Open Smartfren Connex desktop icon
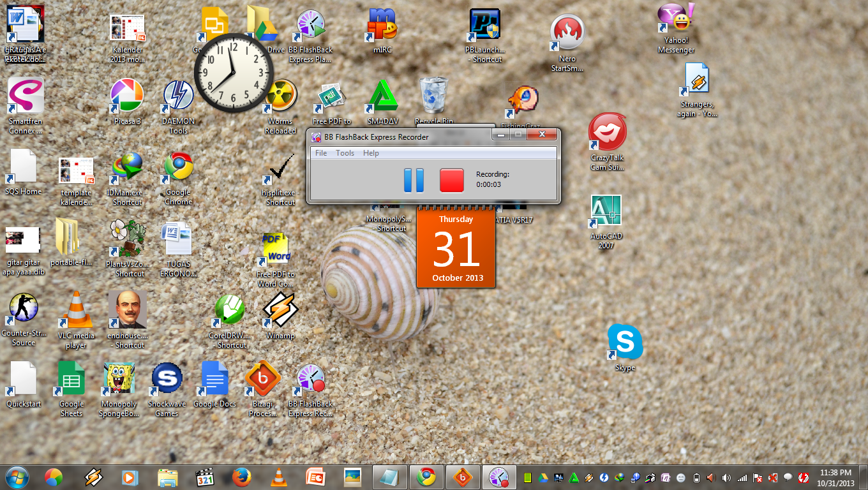Viewport: 868px width, 490px height. coord(26,106)
